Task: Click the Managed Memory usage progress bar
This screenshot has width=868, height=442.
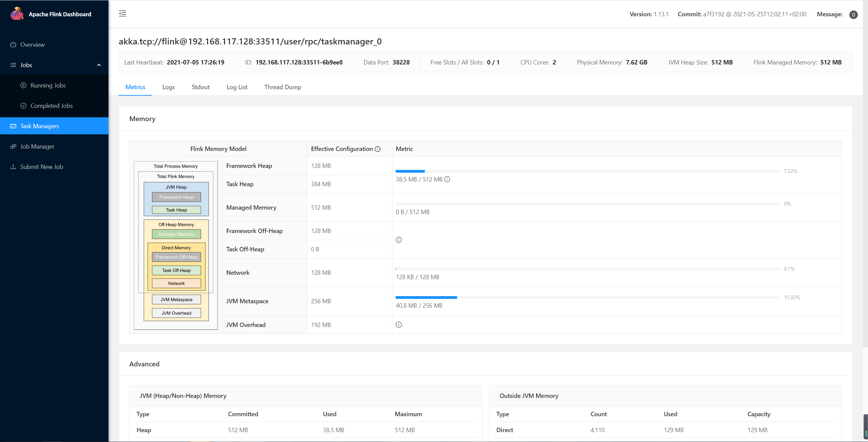Action: (x=588, y=204)
